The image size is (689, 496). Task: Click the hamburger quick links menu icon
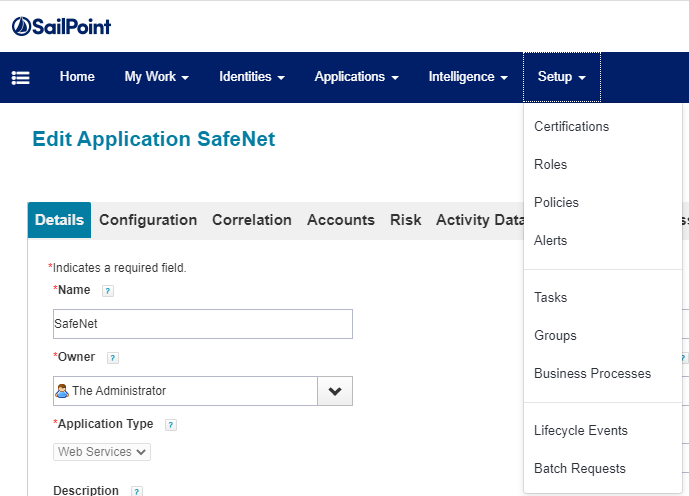point(20,78)
